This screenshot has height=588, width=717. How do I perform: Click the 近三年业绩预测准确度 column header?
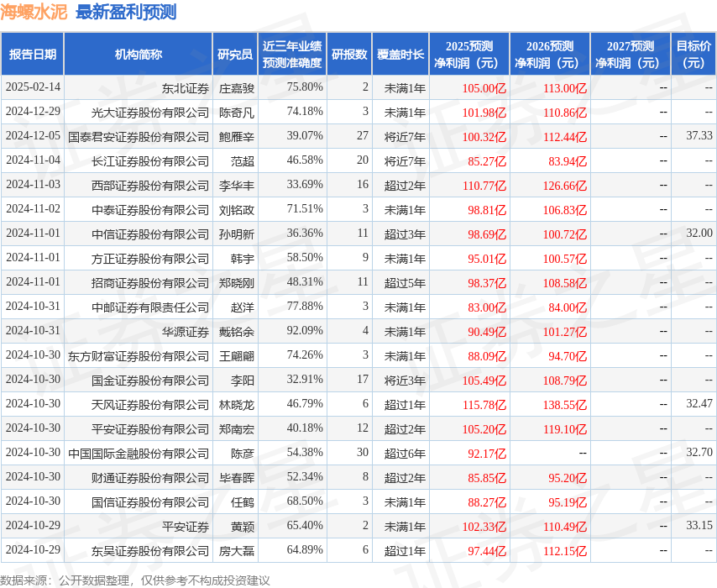292,54
